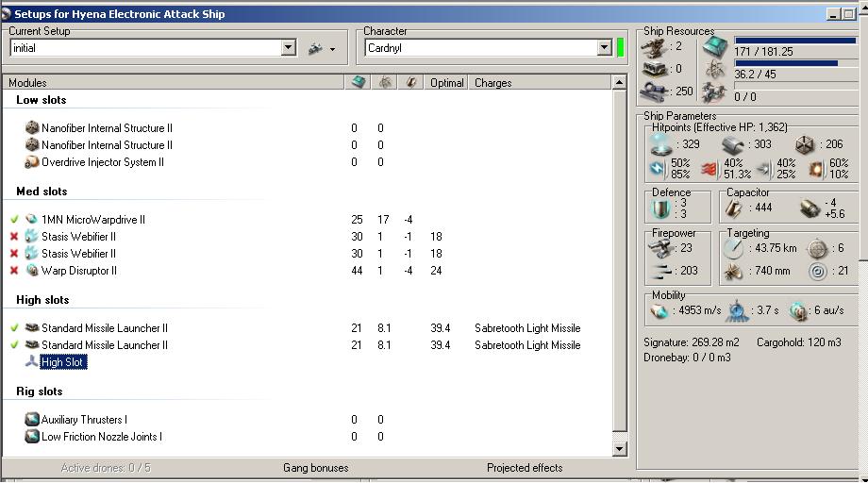This screenshot has width=868, height=483.
Task: Toggle the Warp Disruptor II active state
Action: [x=14, y=271]
